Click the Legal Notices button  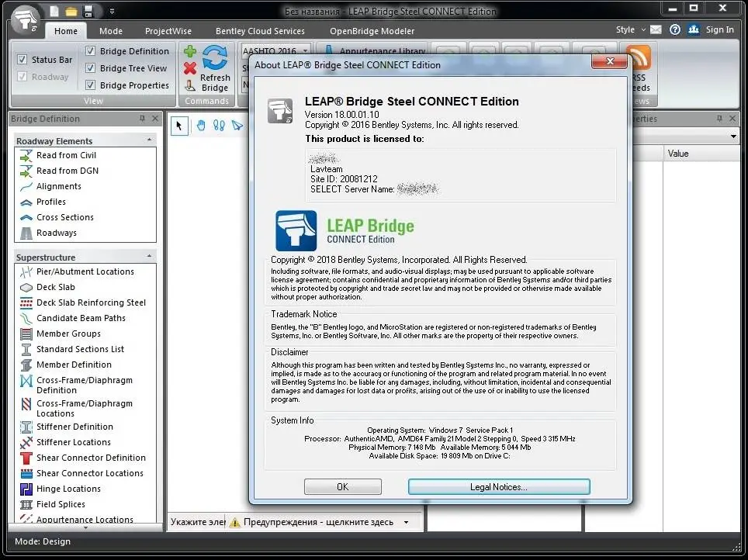pos(499,487)
